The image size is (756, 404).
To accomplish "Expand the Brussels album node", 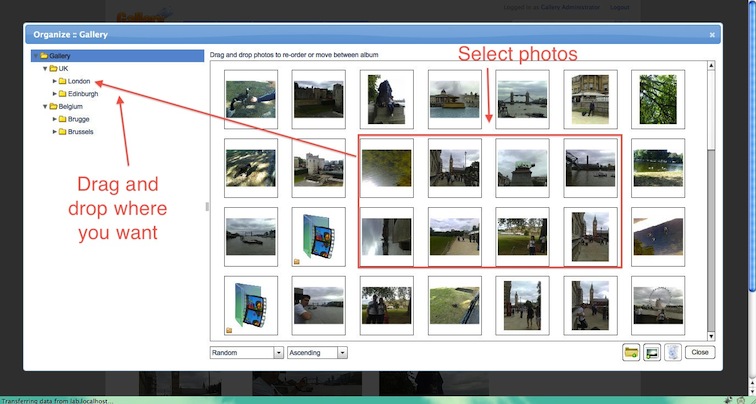I will tap(54, 132).
